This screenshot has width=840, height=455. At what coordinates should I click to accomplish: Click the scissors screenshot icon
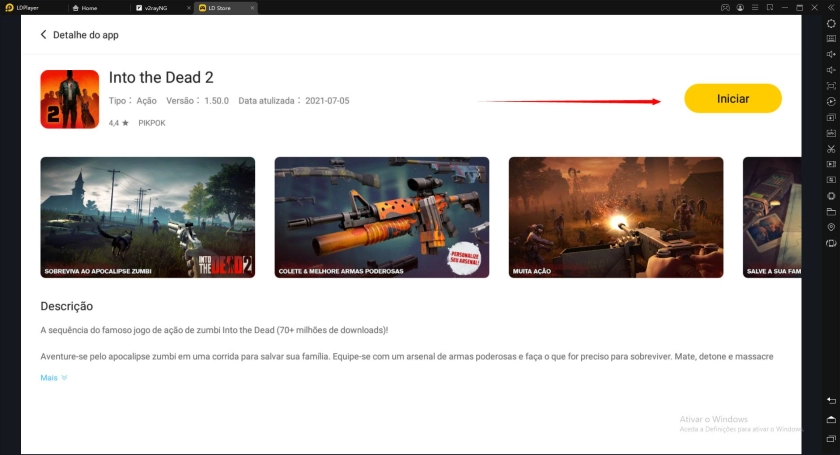831,148
